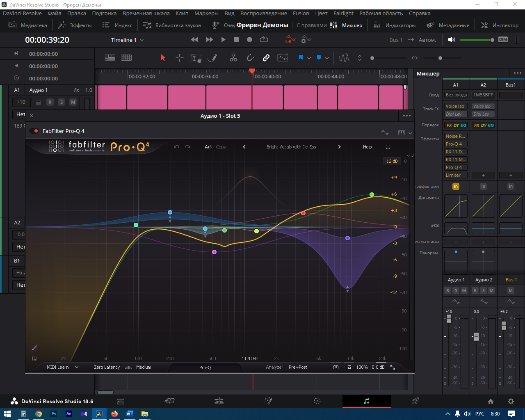525x420 pixels.
Task: Open the transient detection waveform tool
Action: click(x=344, y=58)
